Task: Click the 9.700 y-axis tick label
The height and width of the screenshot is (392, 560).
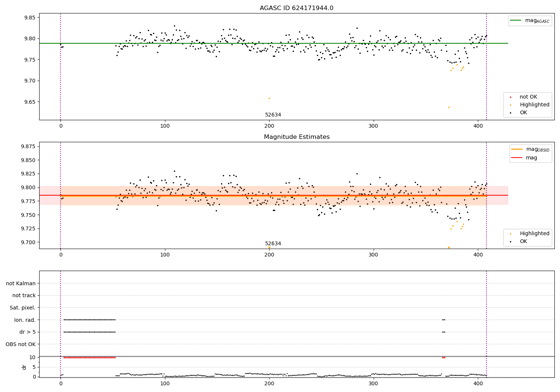Action: [28, 242]
